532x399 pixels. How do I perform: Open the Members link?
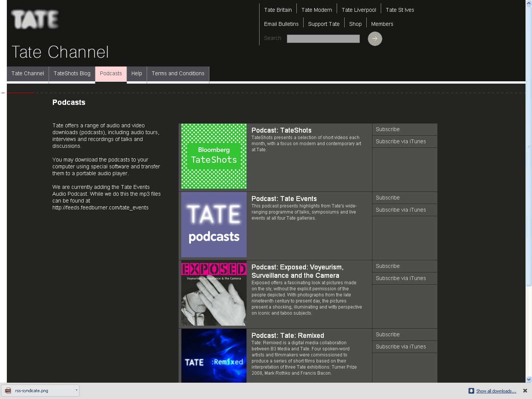[382, 24]
